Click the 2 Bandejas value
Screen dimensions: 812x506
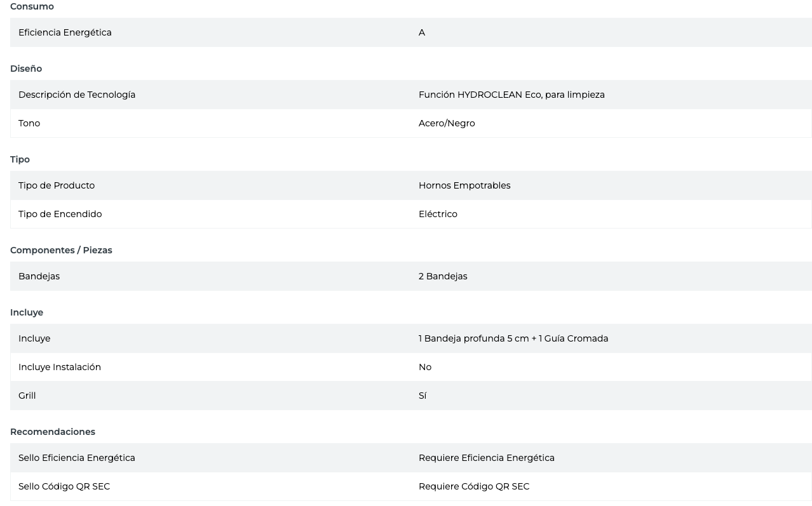pyautogui.click(x=443, y=276)
